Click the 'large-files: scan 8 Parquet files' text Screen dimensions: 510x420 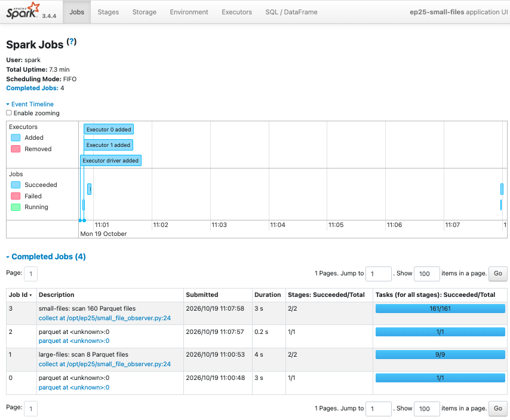pyautogui.click(x=84, y=355)
